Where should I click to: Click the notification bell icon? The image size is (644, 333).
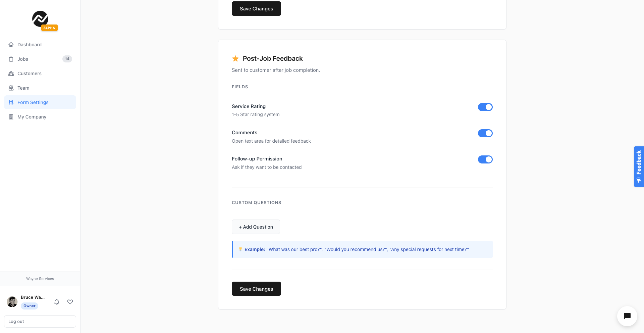click(x=57, y=302)
